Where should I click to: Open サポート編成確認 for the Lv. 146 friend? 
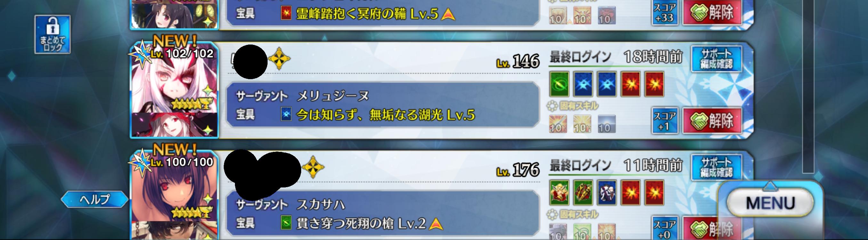tap(716, 59)
